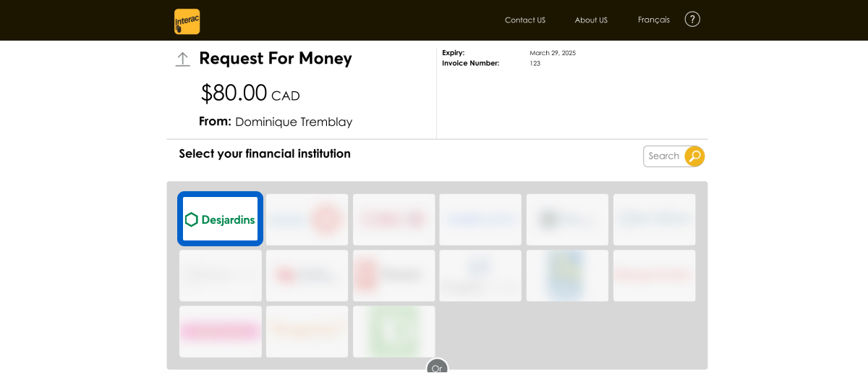This screenshot has width=868, height=373.
Task: Pick the blurred tile with blue-yellow vertical logo
Action: coord(568,275)
